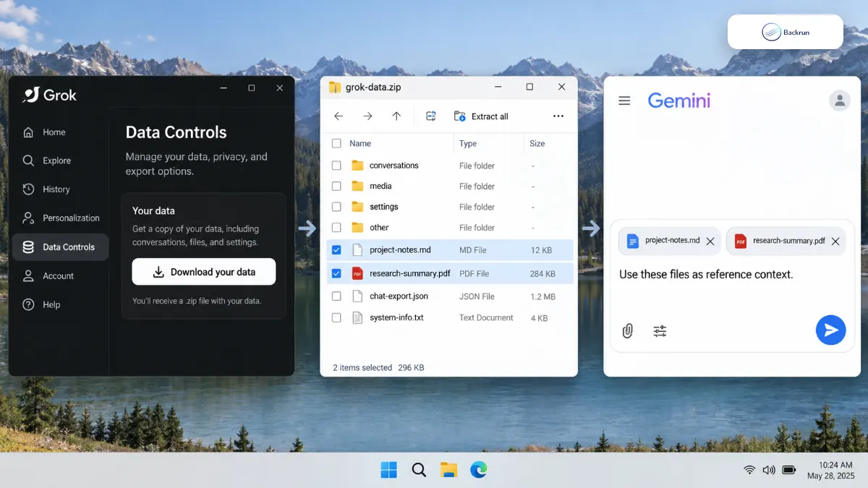Click the media folder icon
The width and height of the screenshot is (868, 488).
(357, 186)
